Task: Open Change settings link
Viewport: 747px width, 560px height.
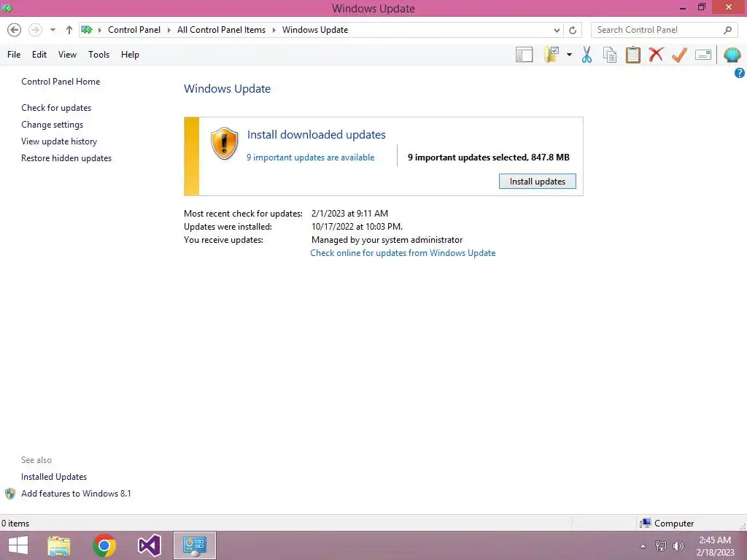Action: 52,124
